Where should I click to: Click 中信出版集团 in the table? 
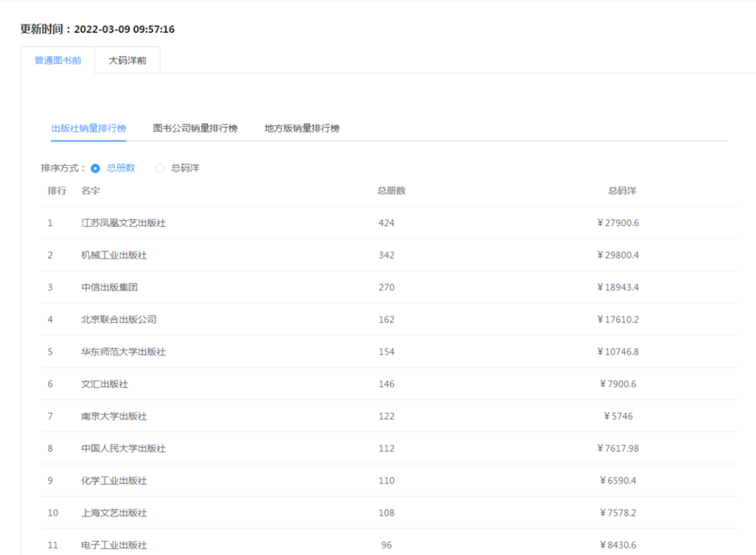tap(110, 287)
